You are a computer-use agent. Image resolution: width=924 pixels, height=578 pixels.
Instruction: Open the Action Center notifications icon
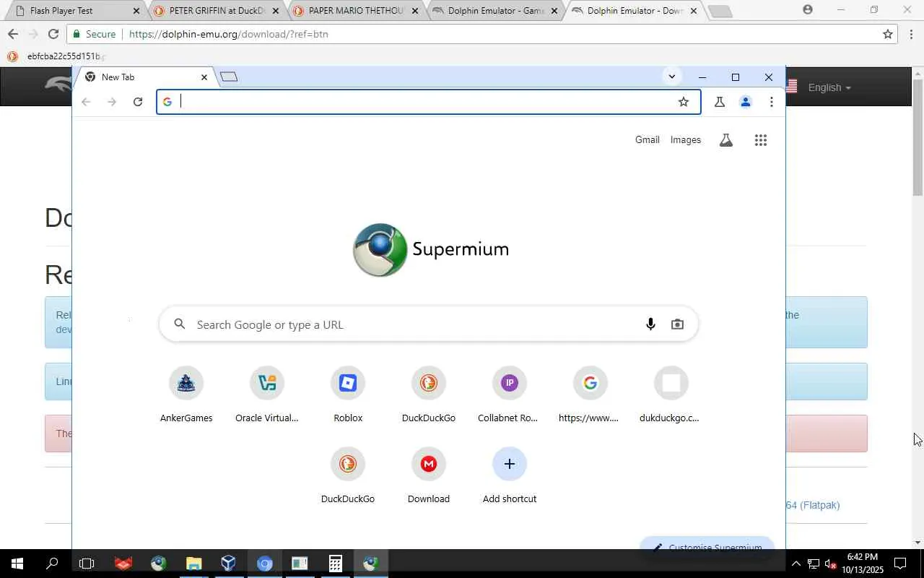click(901, 564)
